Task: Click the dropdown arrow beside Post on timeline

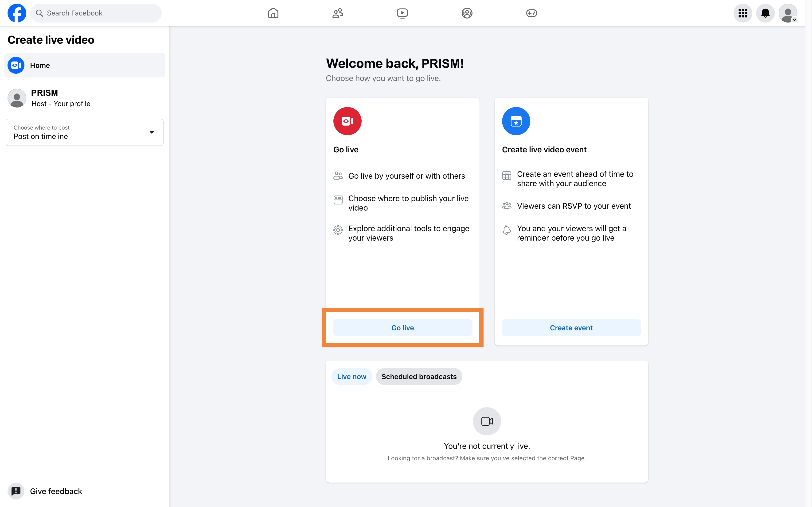Action: click(152, 132)
